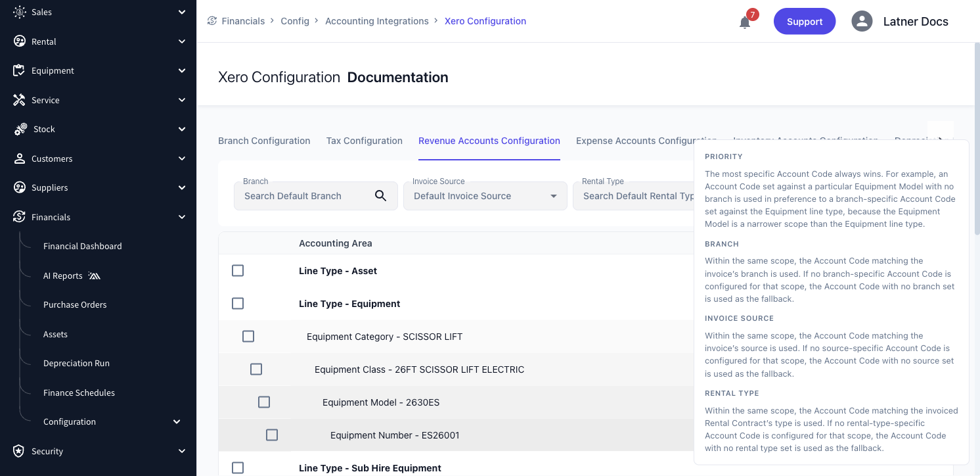Expand the Customers menu chevron
The image size is (980, 476).
coord(182,158)
